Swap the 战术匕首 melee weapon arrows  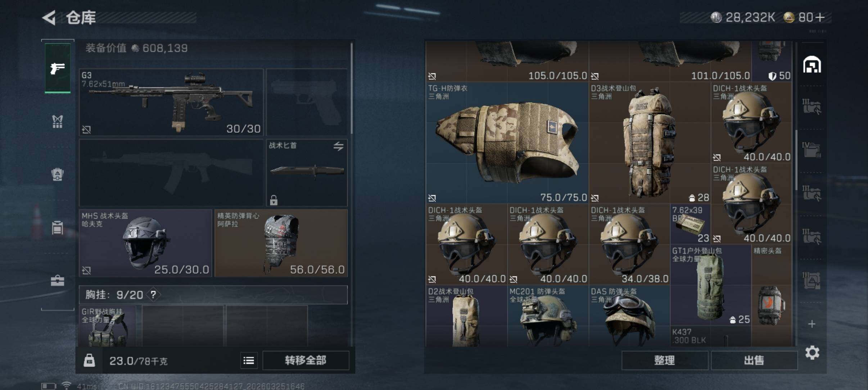click(338, 146)
